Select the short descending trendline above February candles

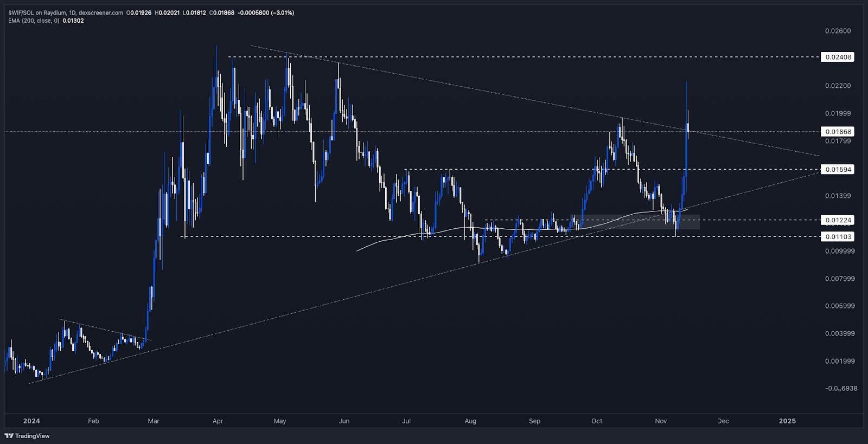[x=104, y=330]
